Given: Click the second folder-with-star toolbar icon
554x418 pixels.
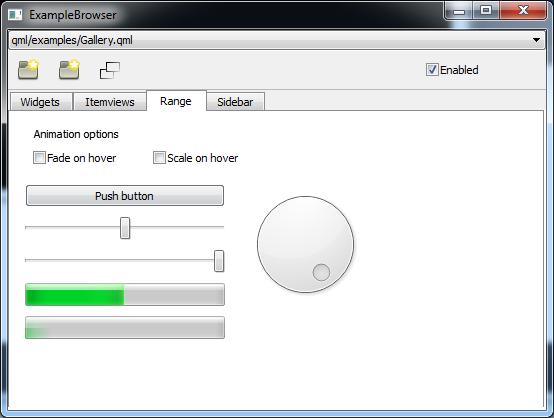Looking at the screenshot, I should [69, 70].
